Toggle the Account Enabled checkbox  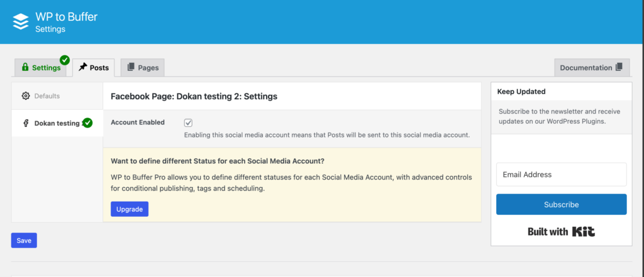coord(188,122)
